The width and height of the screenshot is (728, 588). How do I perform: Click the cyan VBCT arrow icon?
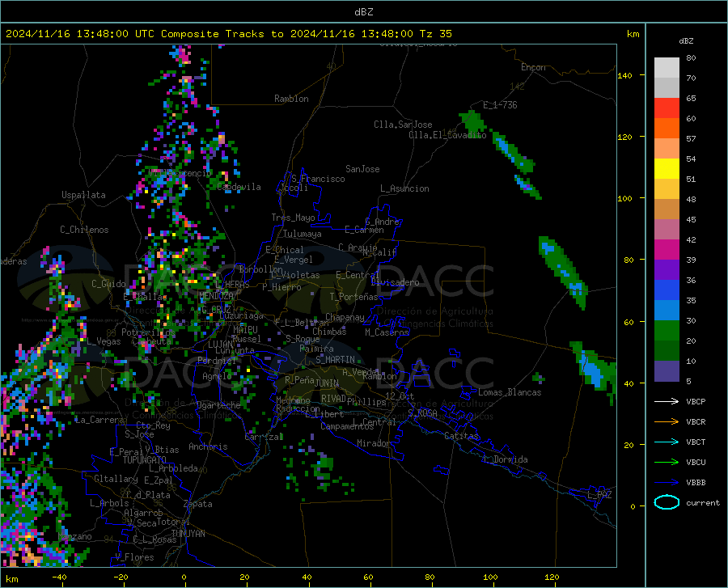coord(667,442)
